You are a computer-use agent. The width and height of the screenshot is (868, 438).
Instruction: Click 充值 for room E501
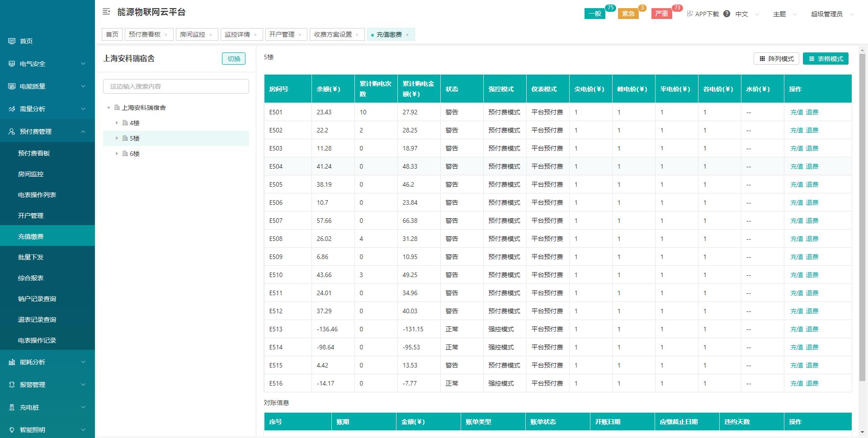point(797,112)
